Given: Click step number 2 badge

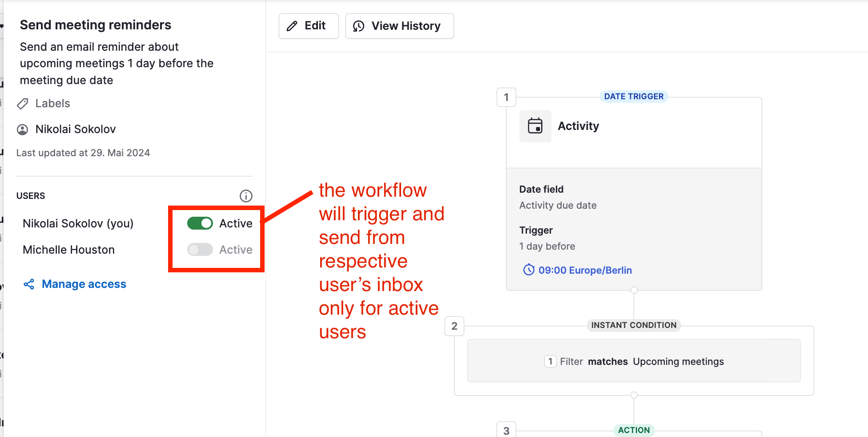Looking at the screenshot, I should 454,326.
